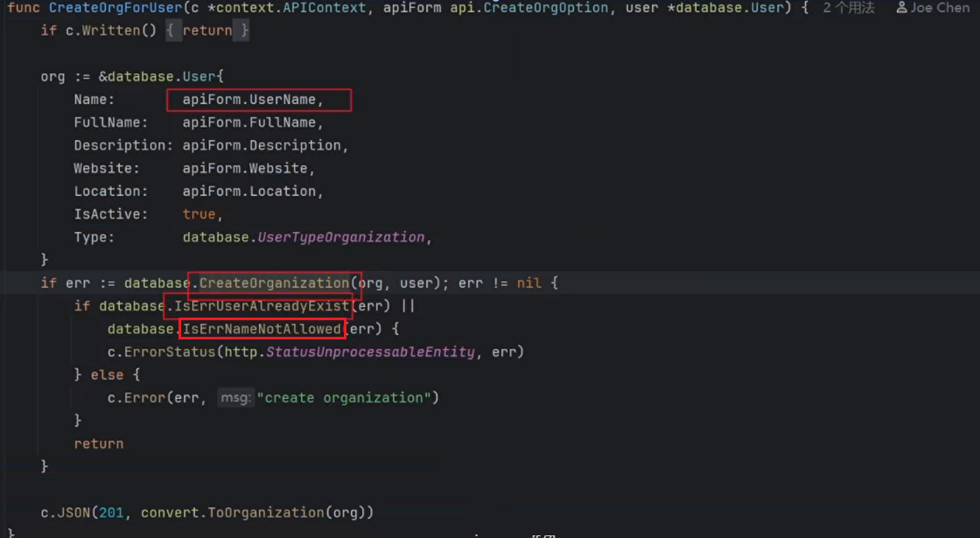Click the IsErrNameNotAllowed function call
The image size is (980, 538).
(262, 329)
